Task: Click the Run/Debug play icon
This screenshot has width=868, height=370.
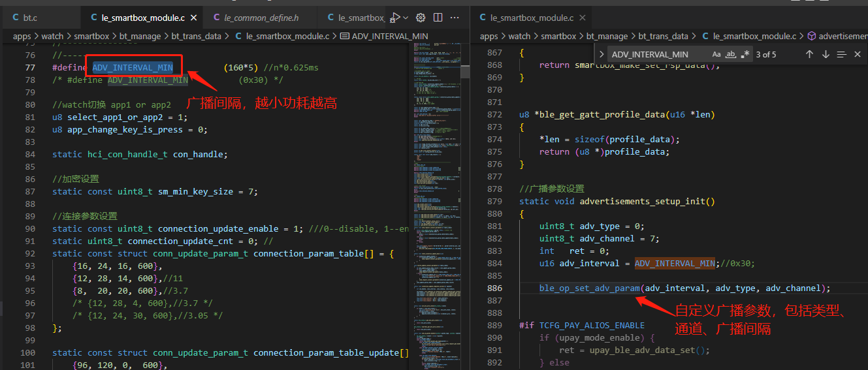Action: 395,18
